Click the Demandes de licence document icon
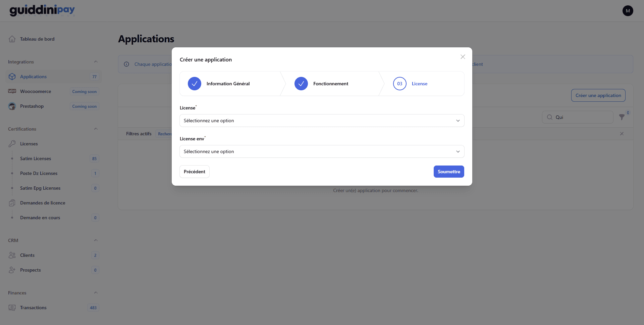The width and height of the screenshot is (644, 325). pyautogui.click(x=12, y=203)
